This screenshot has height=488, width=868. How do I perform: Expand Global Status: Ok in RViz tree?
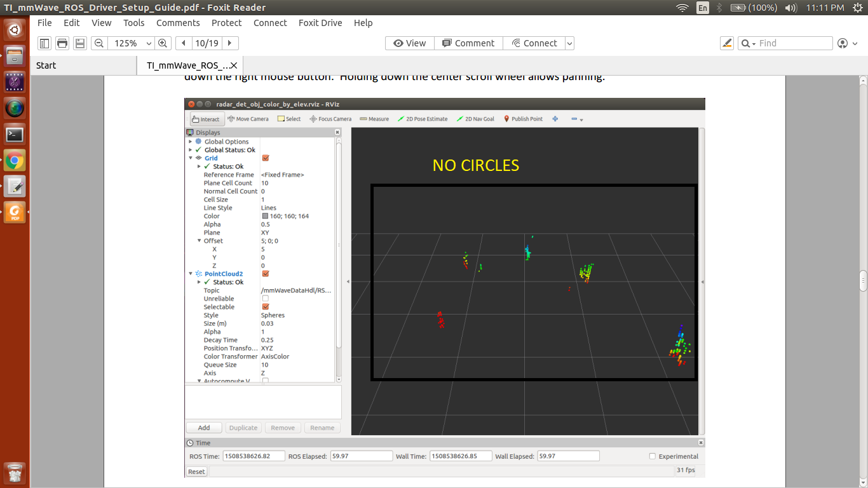190,150
